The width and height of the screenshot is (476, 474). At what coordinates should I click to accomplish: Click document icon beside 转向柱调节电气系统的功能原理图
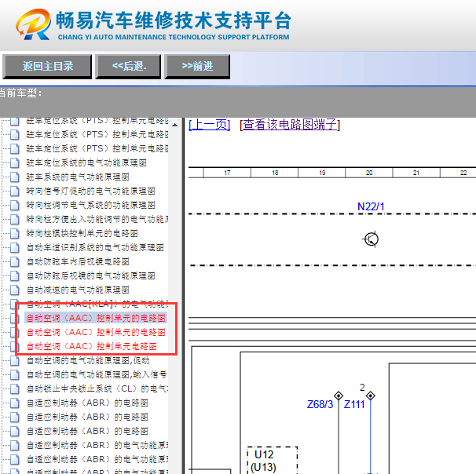[x=14, y=206]
